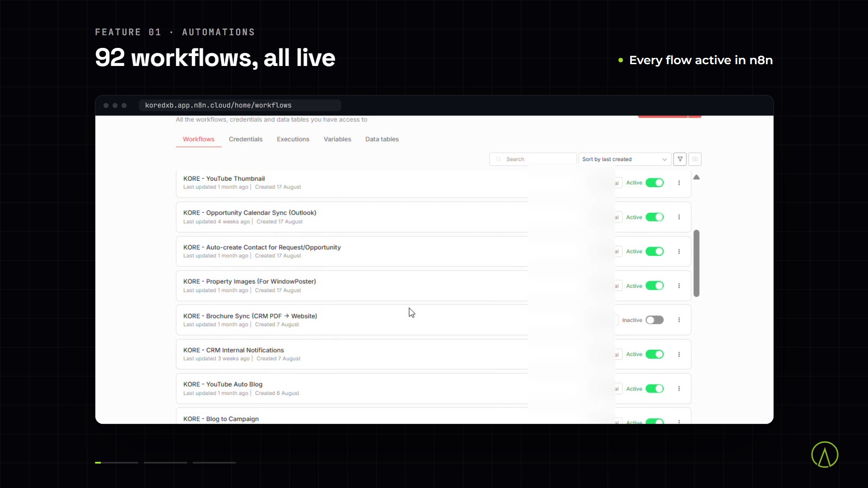Click the first slide progress indicator bar
The height and width of the screenshot is (488, 868).
pyautogui.click(x=117, y=463)
